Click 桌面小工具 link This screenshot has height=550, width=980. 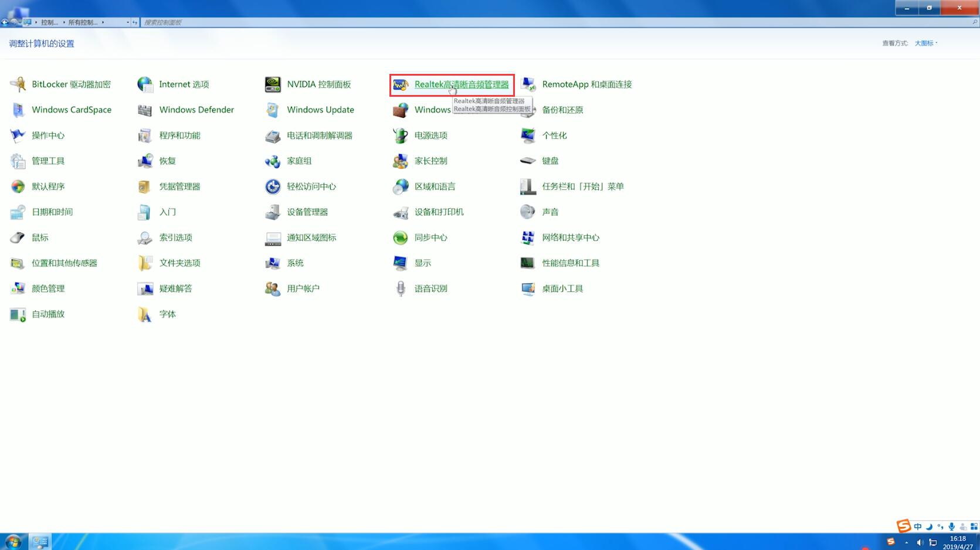(562, 288)
